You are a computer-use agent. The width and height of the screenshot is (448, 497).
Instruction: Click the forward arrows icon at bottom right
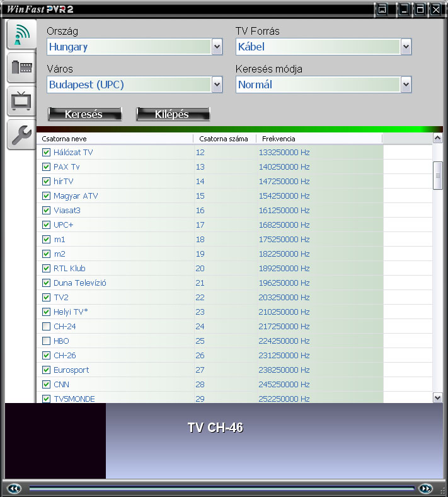425,488
